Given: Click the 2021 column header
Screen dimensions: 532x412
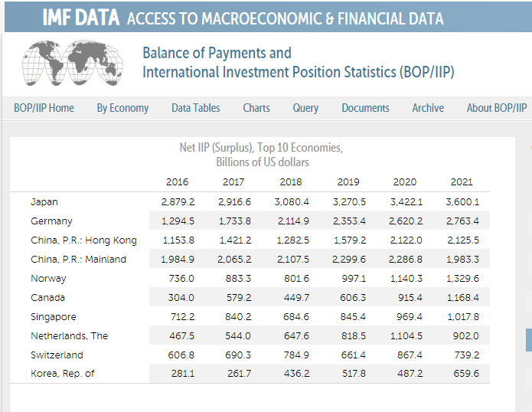Looking at the screenshot, I should (x=462, y=182).
